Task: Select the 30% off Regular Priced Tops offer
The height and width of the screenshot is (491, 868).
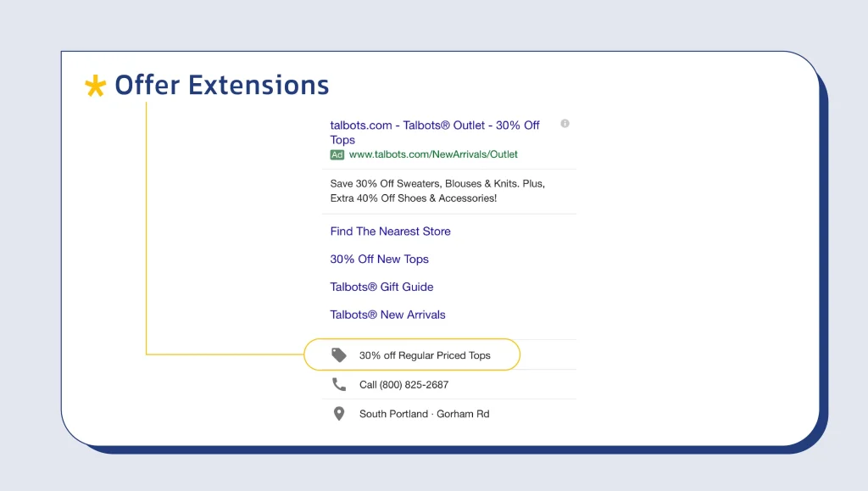Action: [412, 354]
